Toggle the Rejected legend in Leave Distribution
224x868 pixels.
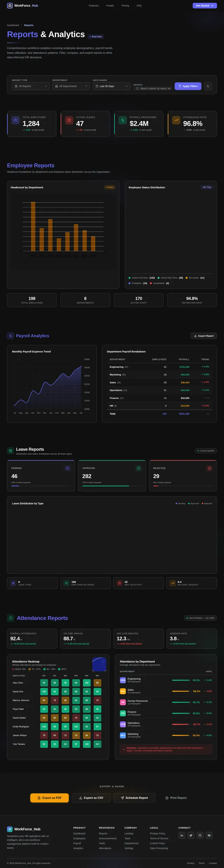pyautogui.click(x=207, y=504)
